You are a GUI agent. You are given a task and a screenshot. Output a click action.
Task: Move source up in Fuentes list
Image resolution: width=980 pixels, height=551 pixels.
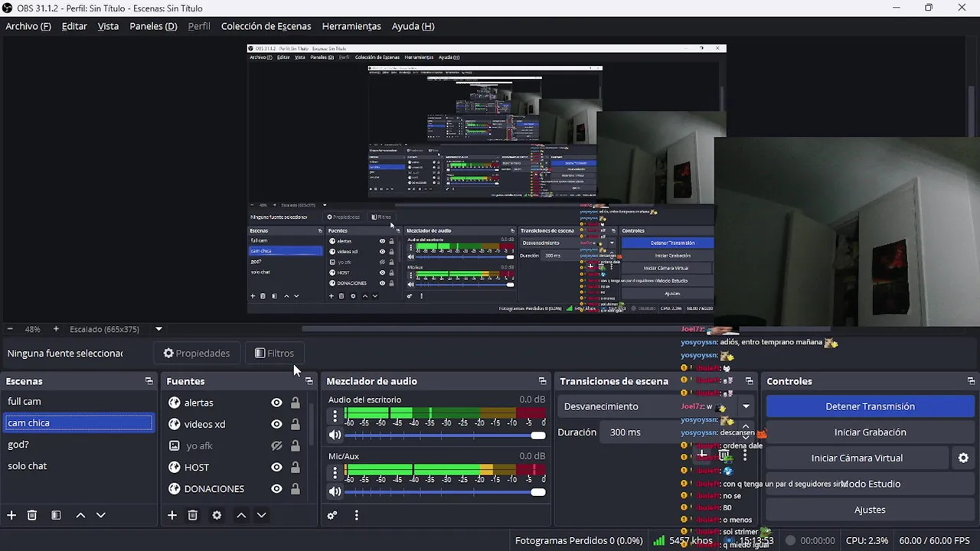pos(241,515)
